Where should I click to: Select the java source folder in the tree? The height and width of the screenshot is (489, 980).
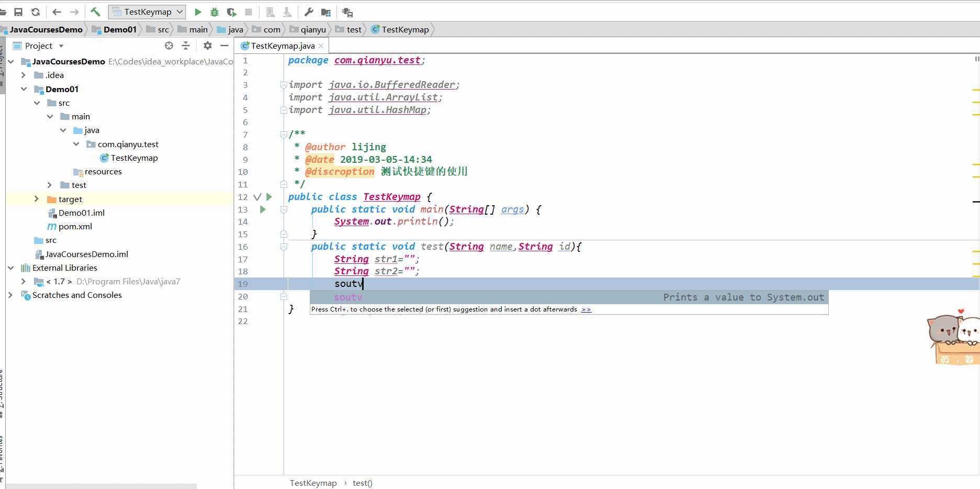coord(92,130)
